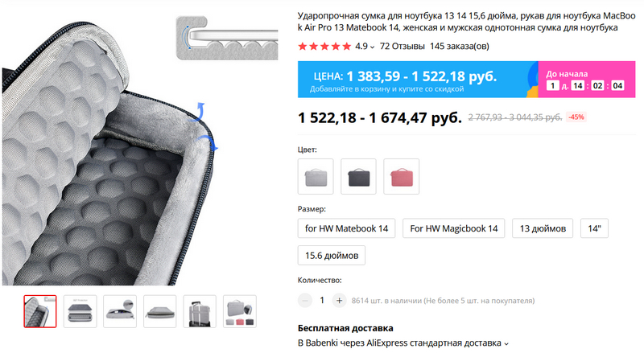Click the five-star rating icons

tap(324, 46)
